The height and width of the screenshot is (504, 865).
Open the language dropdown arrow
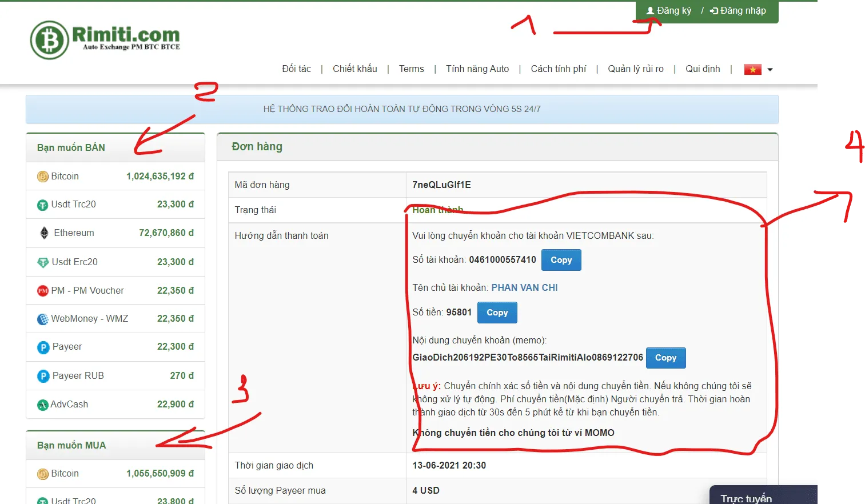770,70
